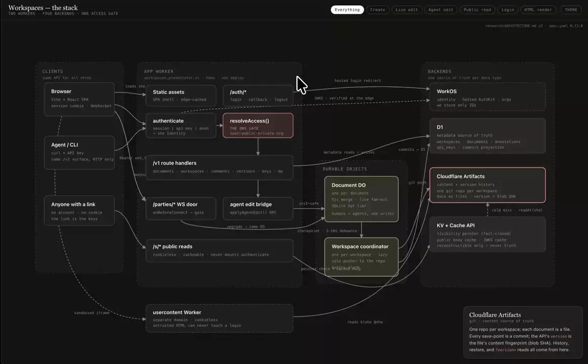Toggle the THEME button

pos(571,10)
